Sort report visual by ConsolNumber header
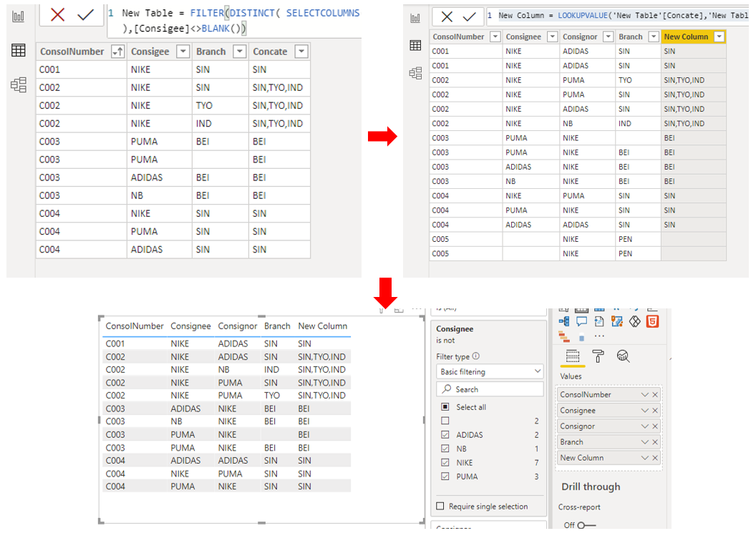The image size is (756, 541). [x=135, y=326]
